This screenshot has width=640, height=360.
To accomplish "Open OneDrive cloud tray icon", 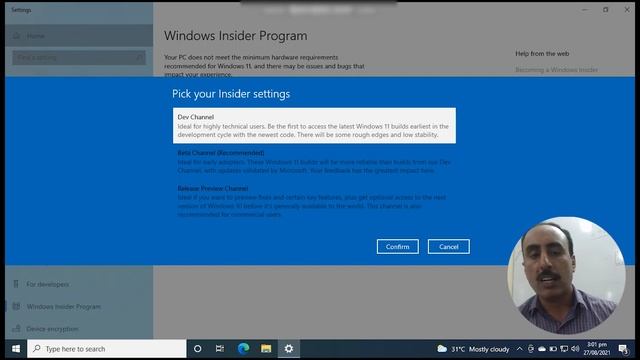I will [x=542, y=349].
